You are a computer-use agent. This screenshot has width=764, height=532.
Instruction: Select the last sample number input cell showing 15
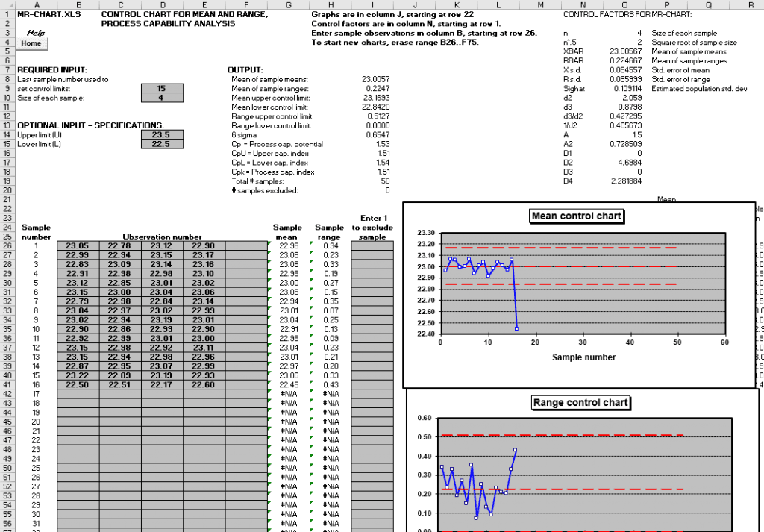click(x=161, y=87)
